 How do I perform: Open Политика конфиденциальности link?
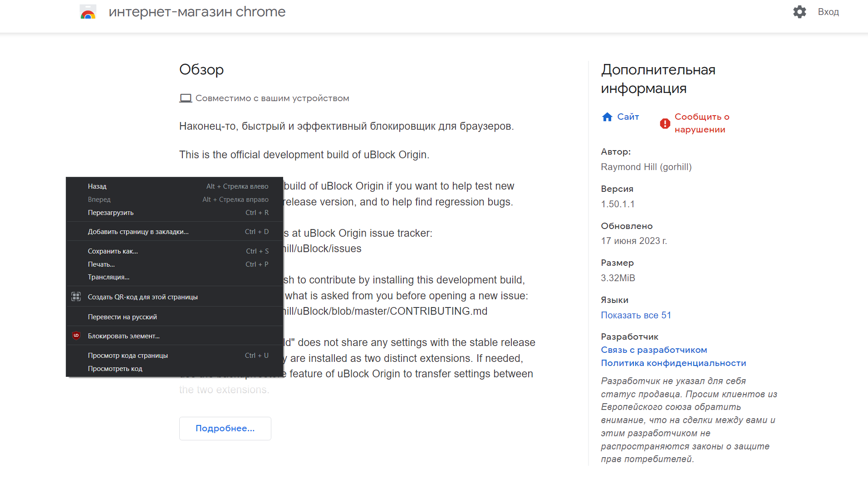point(673,363)
